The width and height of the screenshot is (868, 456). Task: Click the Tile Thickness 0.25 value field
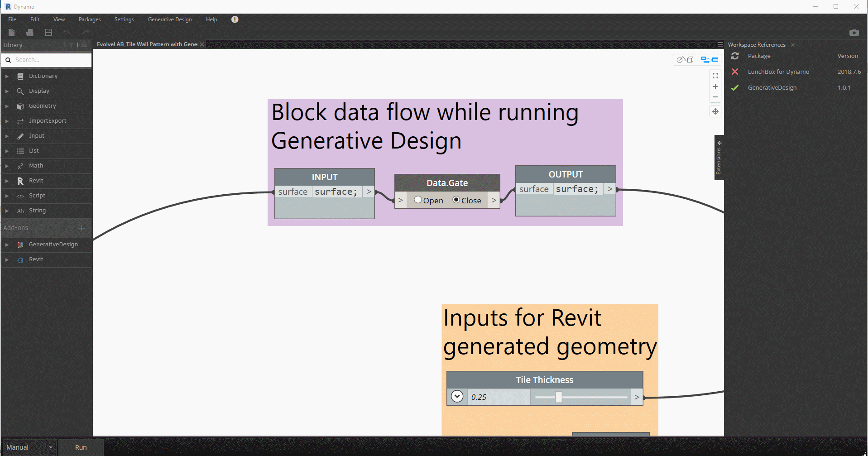pos(499,397)
